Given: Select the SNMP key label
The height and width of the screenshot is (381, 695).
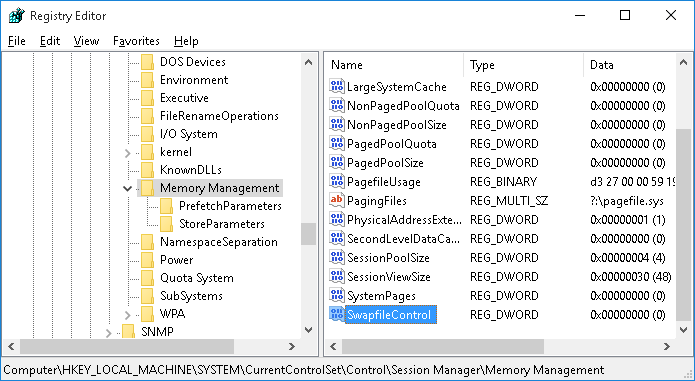Looking at the screenshot, I should [x=157, y=332].
